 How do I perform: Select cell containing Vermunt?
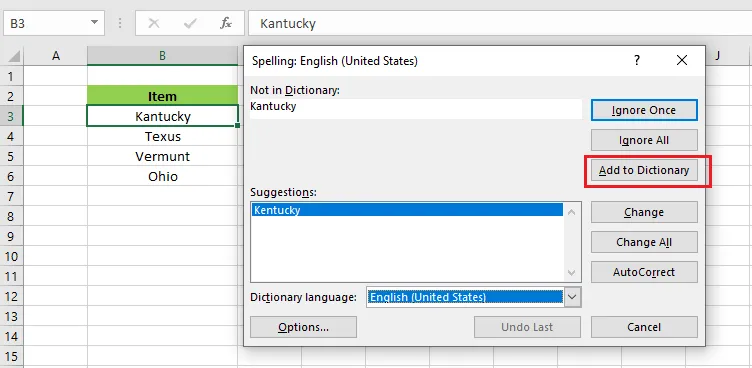coord(163,156)
